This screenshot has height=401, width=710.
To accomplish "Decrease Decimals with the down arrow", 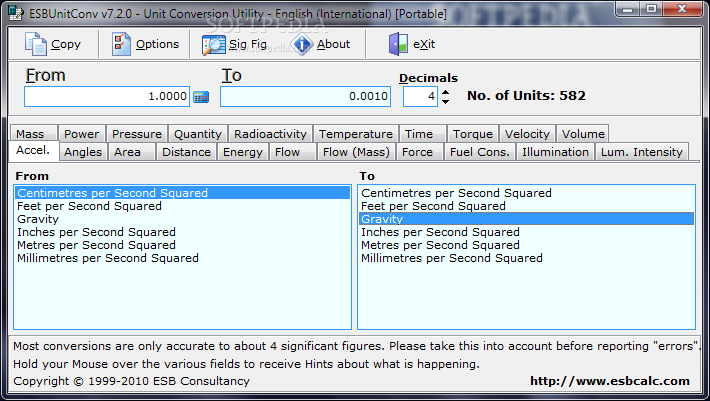I will [446, 102].
